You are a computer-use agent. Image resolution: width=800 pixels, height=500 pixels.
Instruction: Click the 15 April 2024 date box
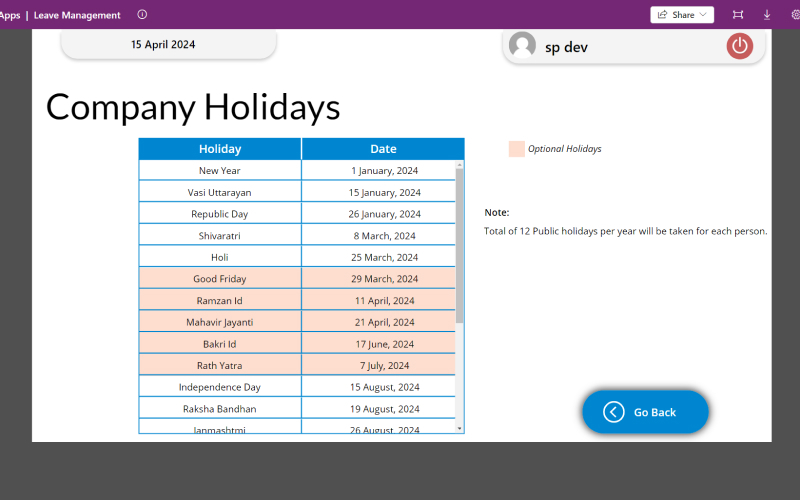[x=168, y=44]
